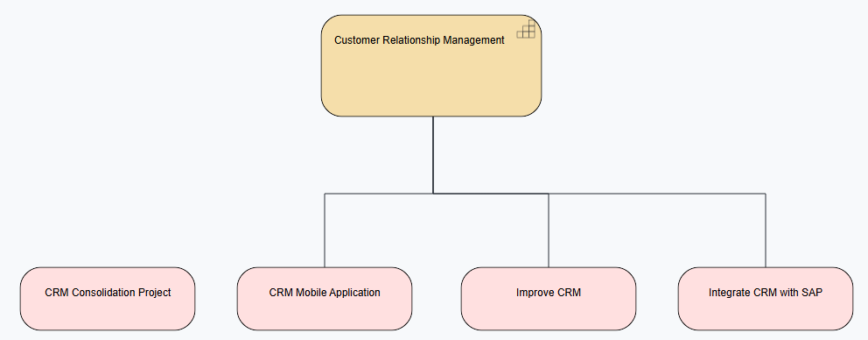Click the CRM Mobile Application label text

coord(325,293)
